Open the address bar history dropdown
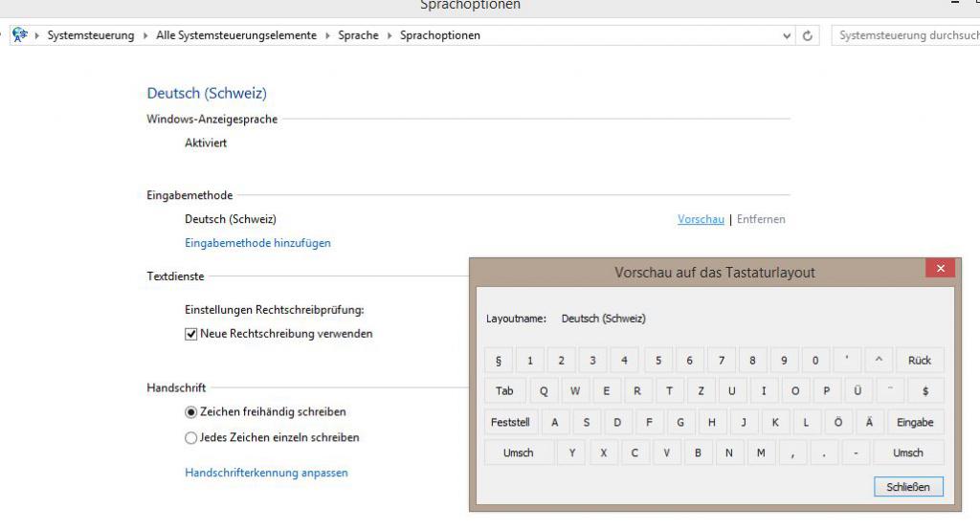980x530 pixels. coord(787,35)
